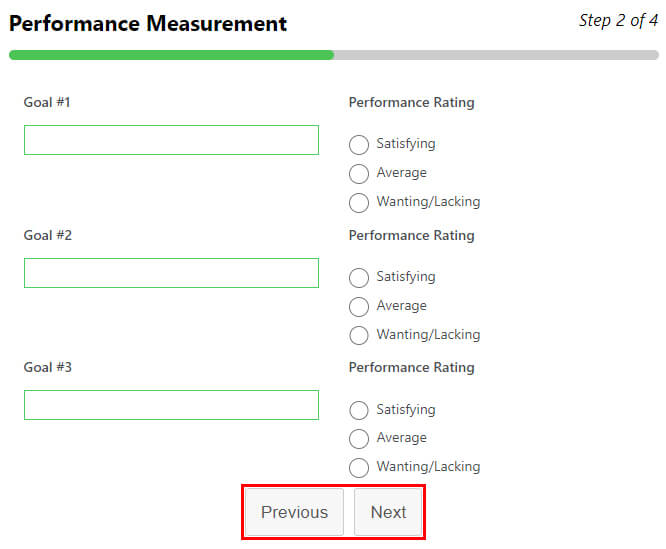The height and width of the screenshot is (549, 666).
Task: Click the green step progress bar
Action: [171, 55]
